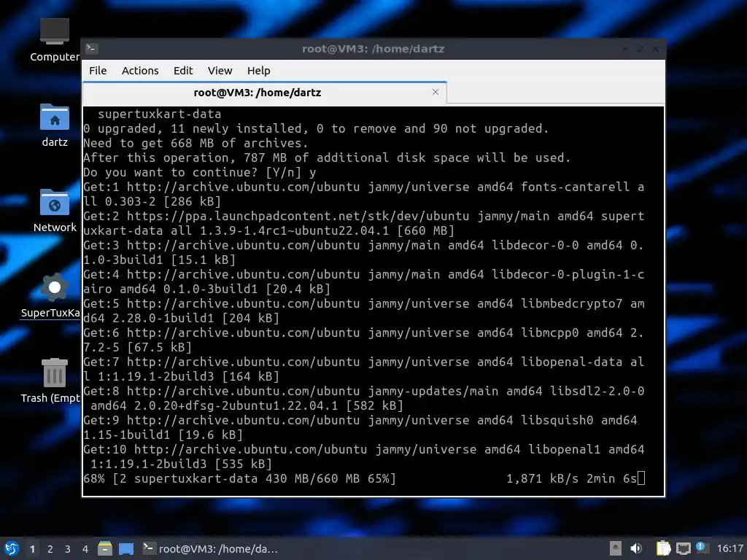The image size is (747, 560).
Task: Click the Get:10 libopenal1 line
Action: 364,456
